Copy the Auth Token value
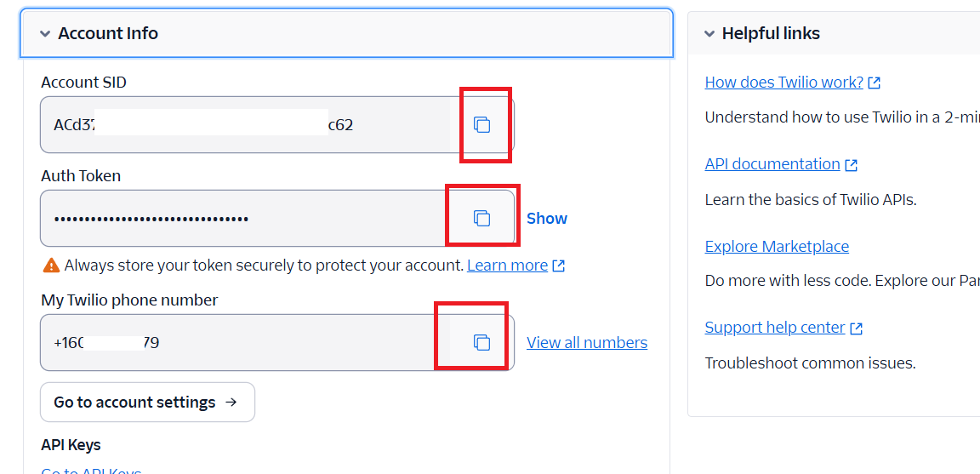 (481, 219)
